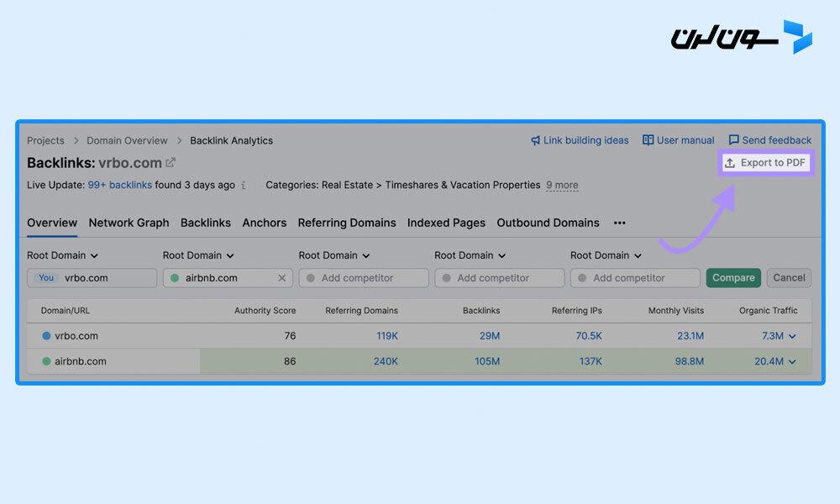Image resolution: width=840 pixels, height=504 pixels.
Task: Click the info icon after '3 days ago'
Action: (x=244, y=185)
